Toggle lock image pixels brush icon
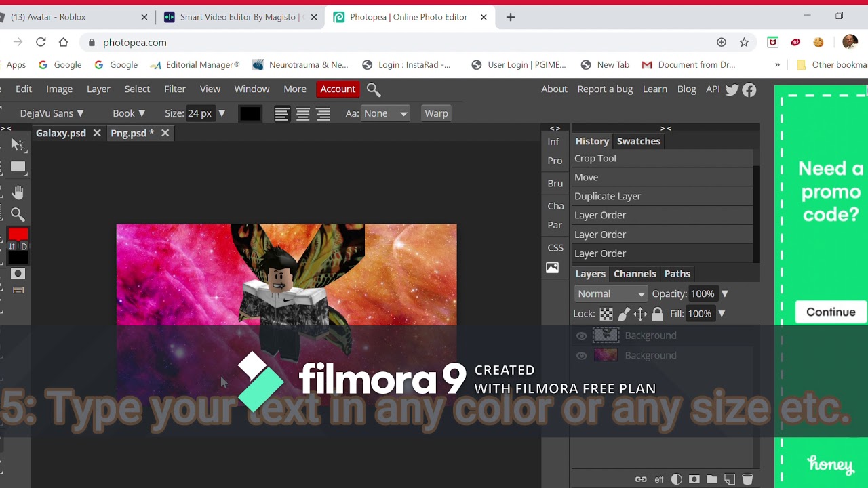The height and width of the screenshot is (488, 868). point(623,314)
